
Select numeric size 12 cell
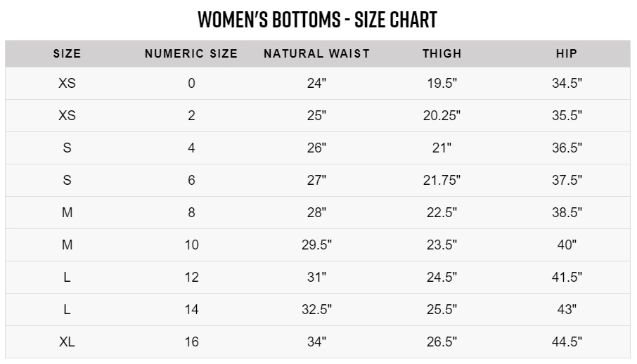[x=191, y=278]
